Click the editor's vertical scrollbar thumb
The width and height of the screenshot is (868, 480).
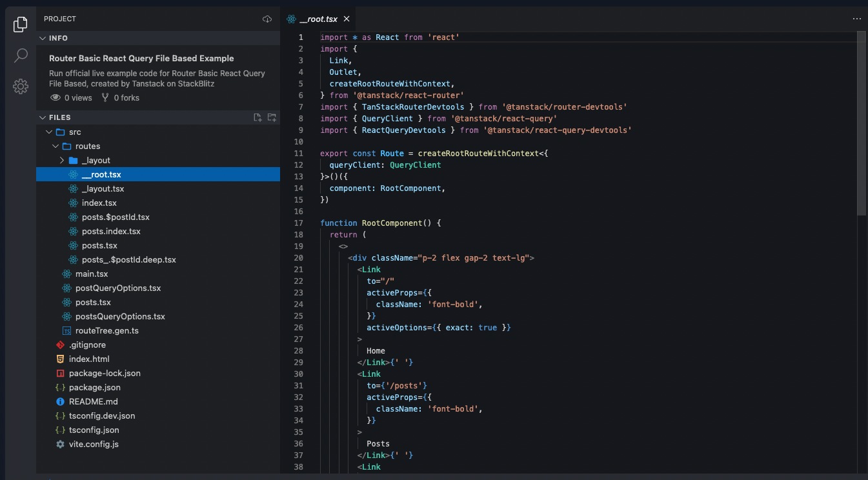(861, 123)
